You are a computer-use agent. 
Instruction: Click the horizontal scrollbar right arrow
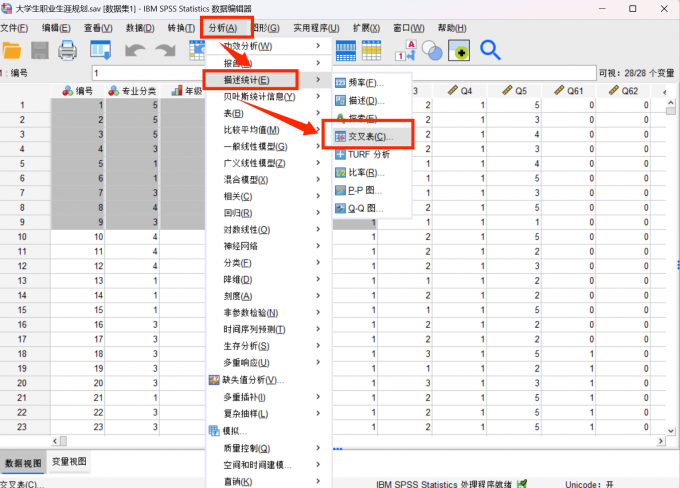(x=660, y=441)
